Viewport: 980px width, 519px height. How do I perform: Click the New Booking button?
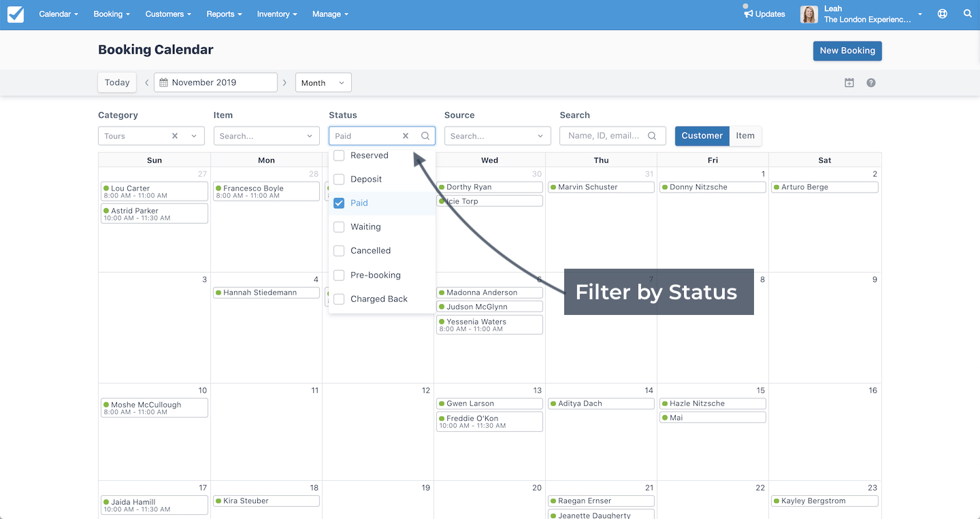pos(847,51)
